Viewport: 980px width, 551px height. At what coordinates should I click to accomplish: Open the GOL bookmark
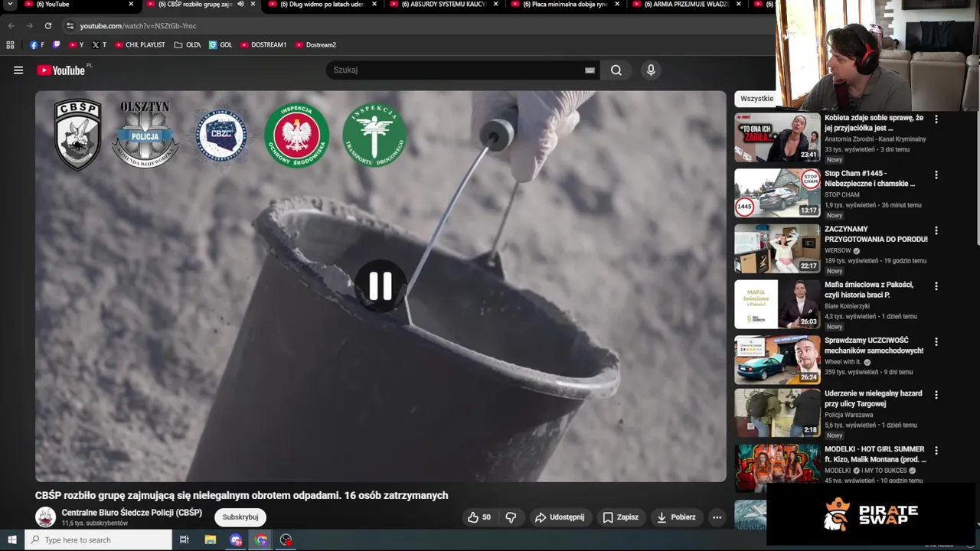pyautogui.click(x=220, y=45)
